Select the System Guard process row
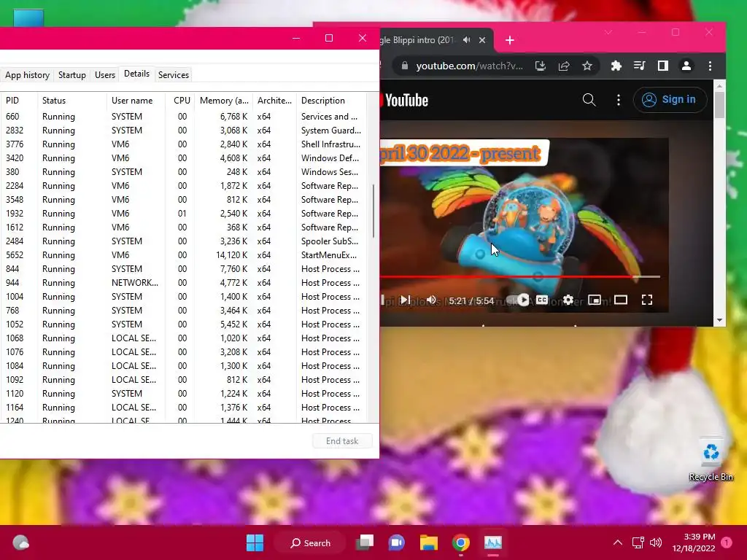This screenshot has height=560, width=747. tap(183, 130)
